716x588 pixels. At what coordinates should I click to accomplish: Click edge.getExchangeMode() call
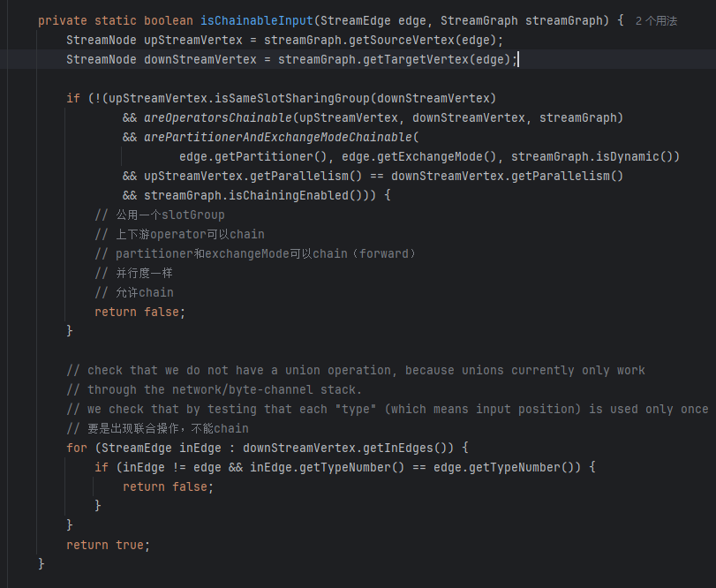419,156
